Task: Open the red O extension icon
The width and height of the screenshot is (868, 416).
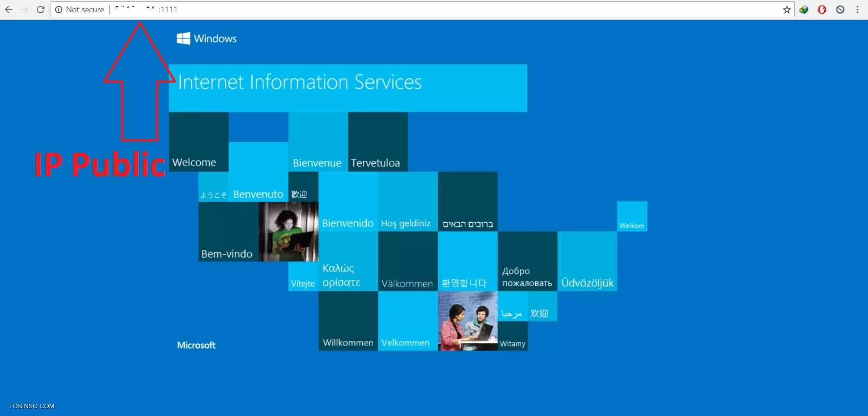Action: point(822,10)
